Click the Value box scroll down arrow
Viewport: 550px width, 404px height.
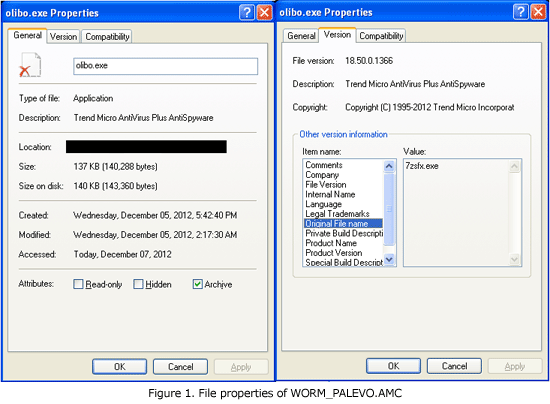tap(514, 260)
